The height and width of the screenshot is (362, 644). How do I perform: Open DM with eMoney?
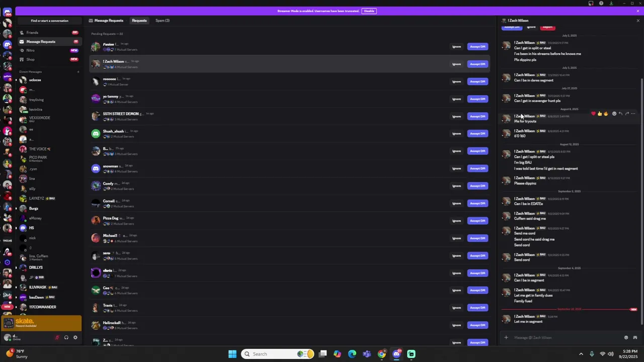coord(48,218)
